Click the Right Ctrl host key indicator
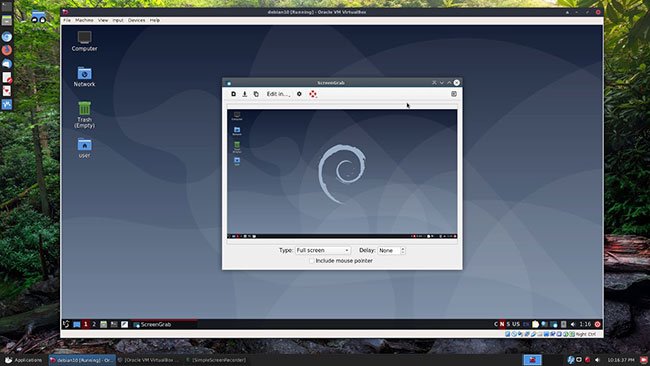This screenshot has height=366, width=650. pos(586,334)
